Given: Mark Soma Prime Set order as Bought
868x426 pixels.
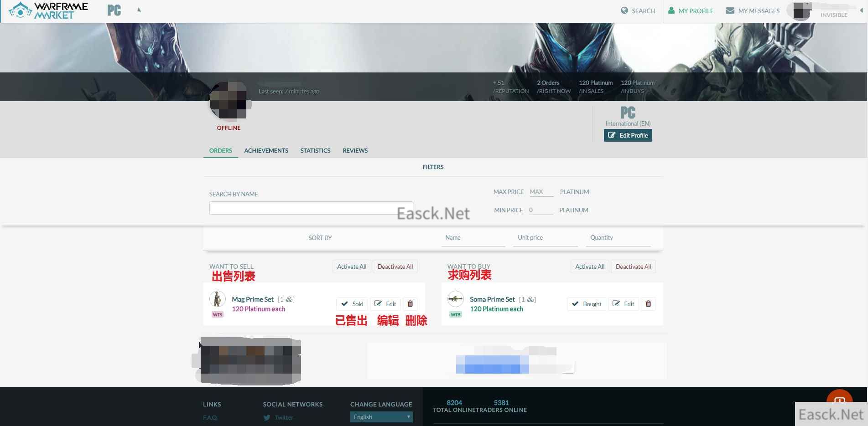Looking at the screenshot, I should coord(587,304).
